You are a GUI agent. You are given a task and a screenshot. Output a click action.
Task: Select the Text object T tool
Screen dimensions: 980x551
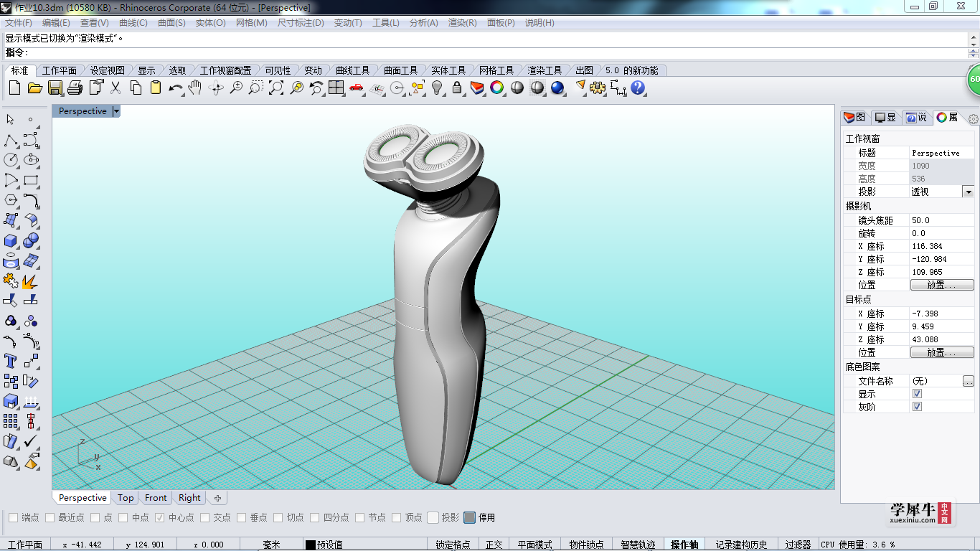[x=11, y=361]
